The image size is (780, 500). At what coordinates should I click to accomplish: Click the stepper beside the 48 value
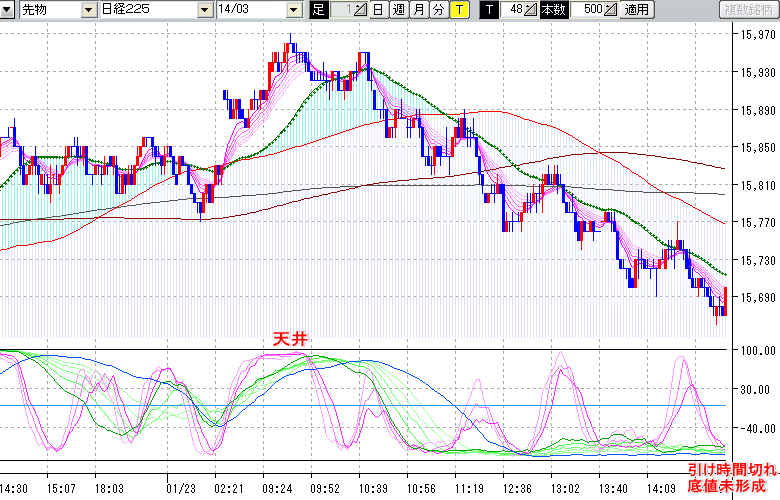coord(532,10)
